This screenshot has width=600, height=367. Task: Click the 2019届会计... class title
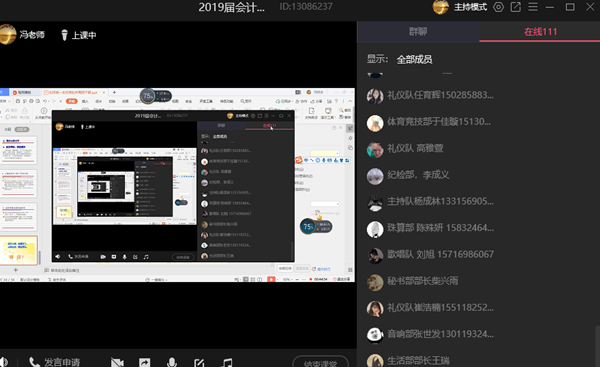[232, 7]
